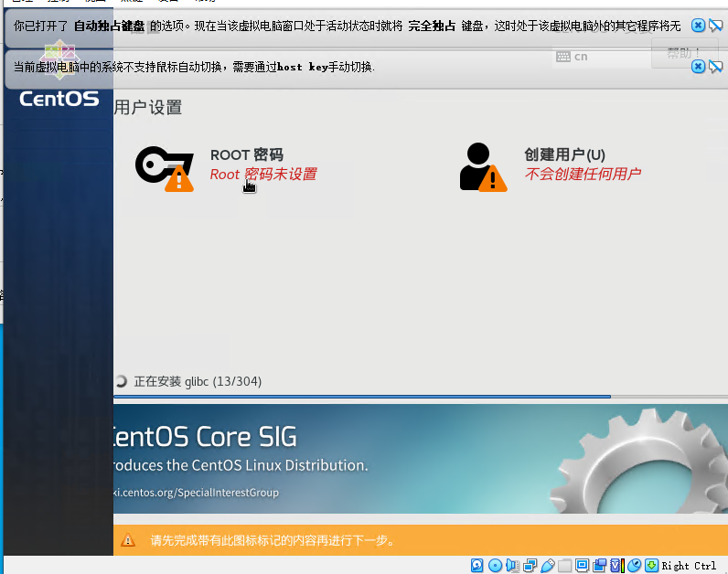Click the cn keyboard layout indicator

[x=572, y=57]
